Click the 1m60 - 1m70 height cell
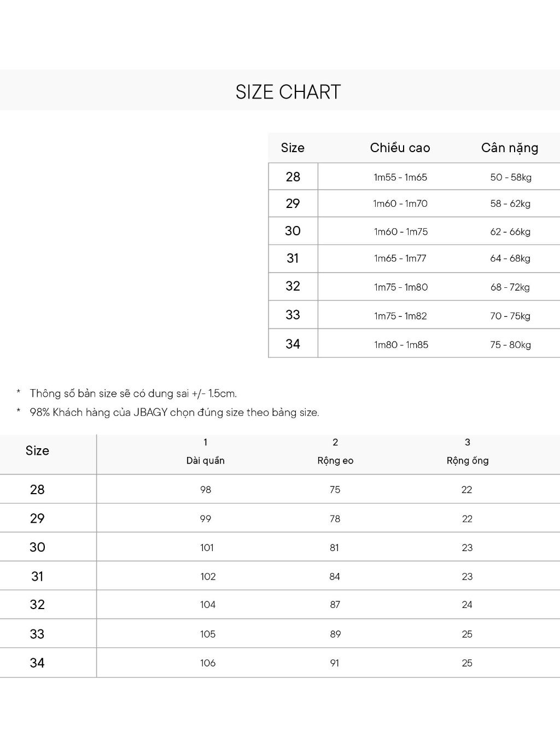Viewport: 560px width, 747px height. pos(400,204)
